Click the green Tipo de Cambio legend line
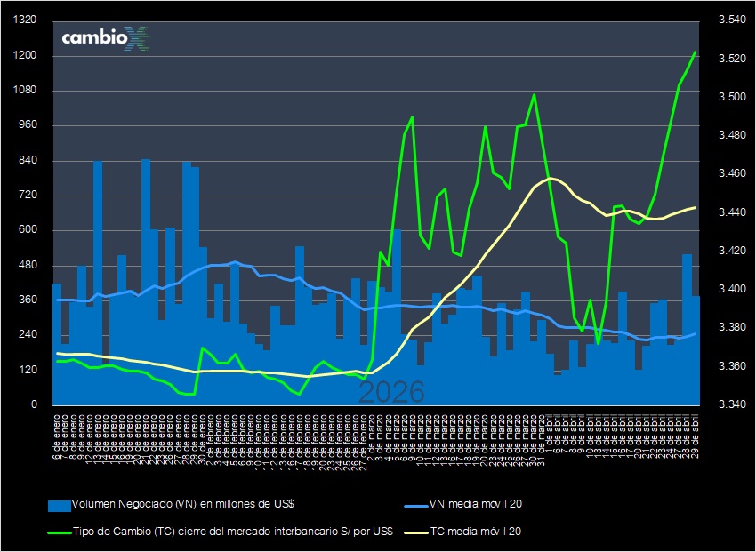 coord(60,532)
